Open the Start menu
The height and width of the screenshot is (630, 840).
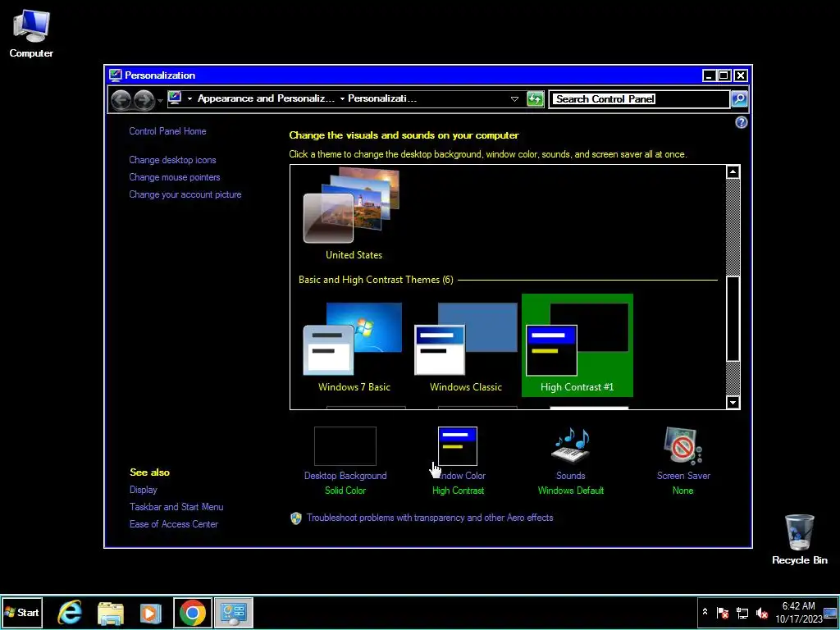(x=22, y=612)
